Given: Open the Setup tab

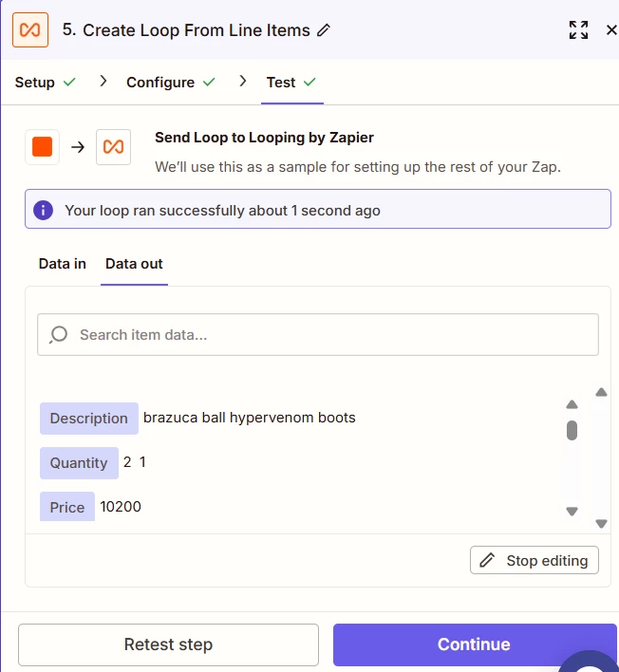Looking at the screenshot, I should pos(45,83).
